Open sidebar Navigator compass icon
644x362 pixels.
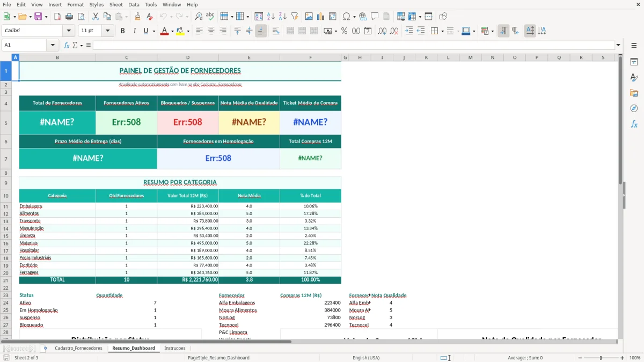click(634, 108)
